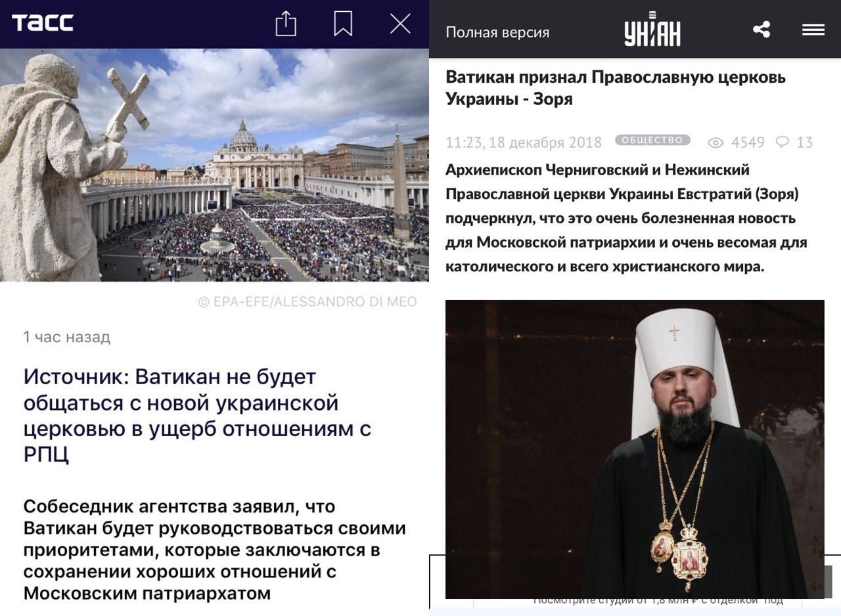Open the Общество category tag
The height and width of the screenshot is (616, 841).
click(652, 140)
